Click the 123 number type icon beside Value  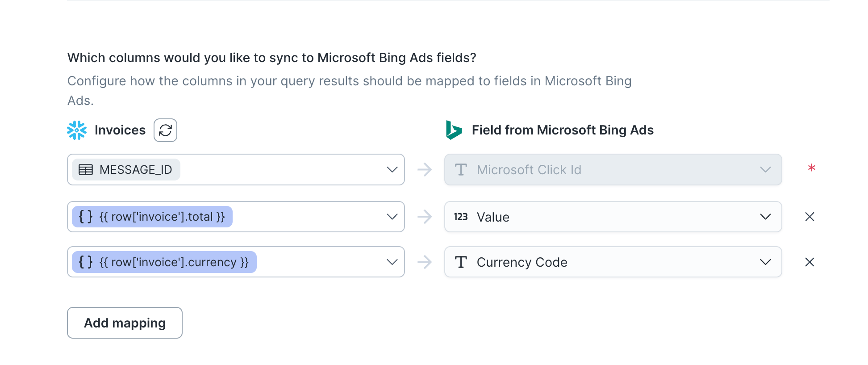pos(461,217)
